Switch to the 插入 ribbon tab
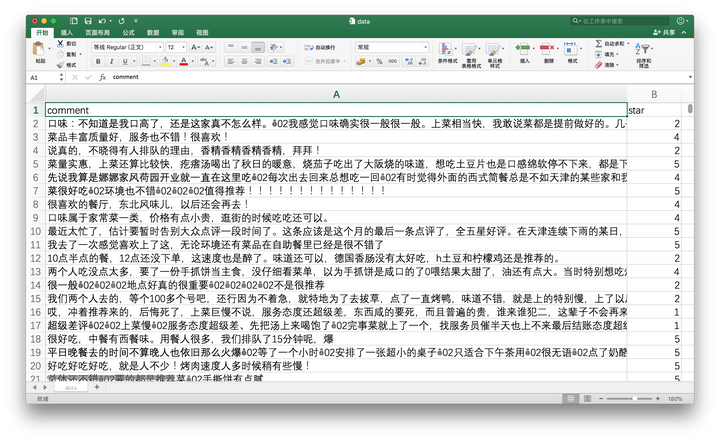This screenshot has width=720, height=441. [67, 33]
